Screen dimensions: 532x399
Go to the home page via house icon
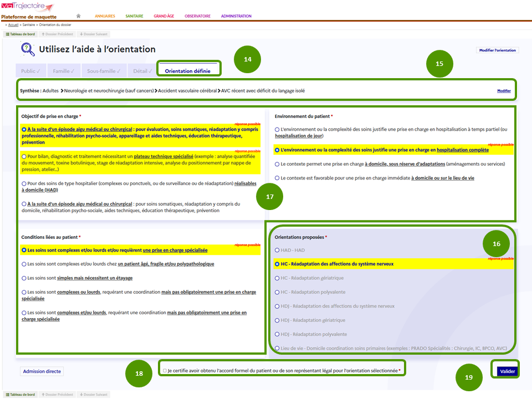click(78, 16)
